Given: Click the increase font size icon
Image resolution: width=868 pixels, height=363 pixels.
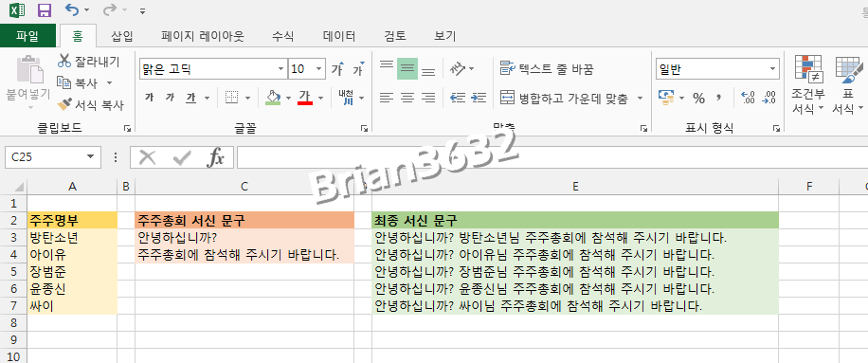Looking at the screenshot, I should tap(337, 69).
